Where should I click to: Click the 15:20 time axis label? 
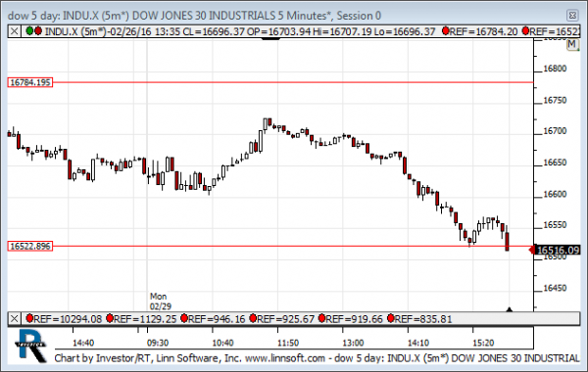pos(483,343)
